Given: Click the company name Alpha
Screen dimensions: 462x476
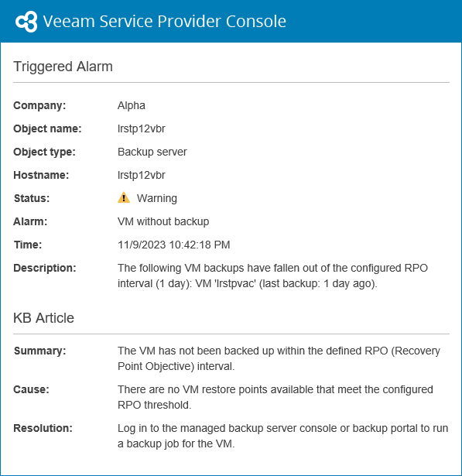Looking at the screenshot, I should point(132,105).
